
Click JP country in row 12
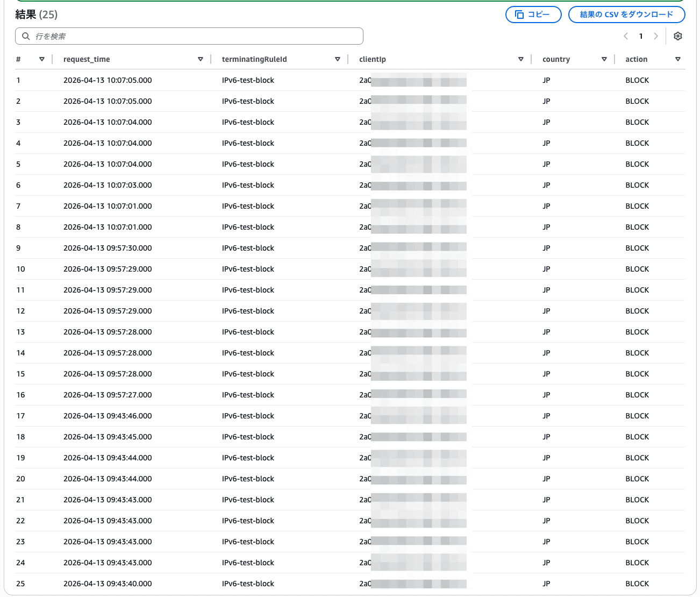click(x=546, y=311)
